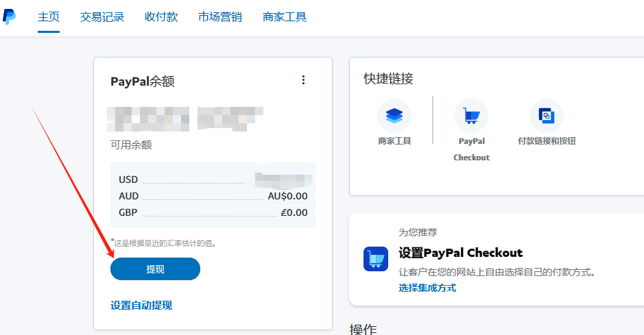Click the 设置PayPal Checkout recommendation cart icon
This screenshot has height=335, width=644.
(x=376, y=259)
